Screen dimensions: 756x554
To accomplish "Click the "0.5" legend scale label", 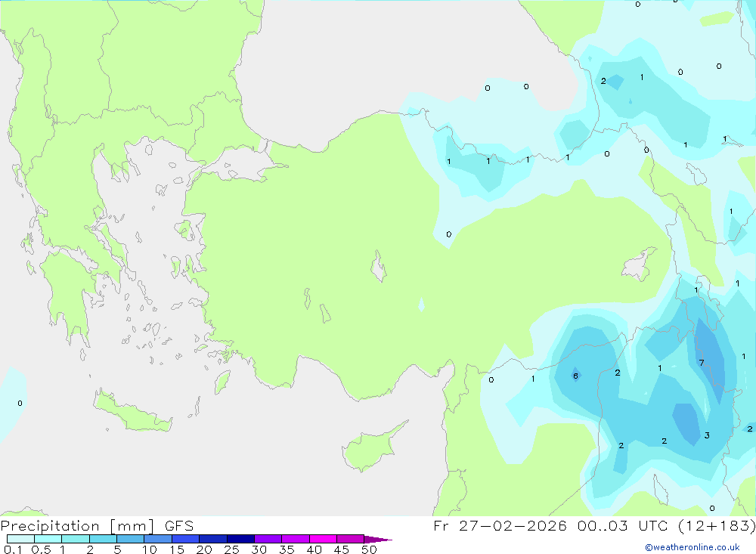I will click(41, 549).
